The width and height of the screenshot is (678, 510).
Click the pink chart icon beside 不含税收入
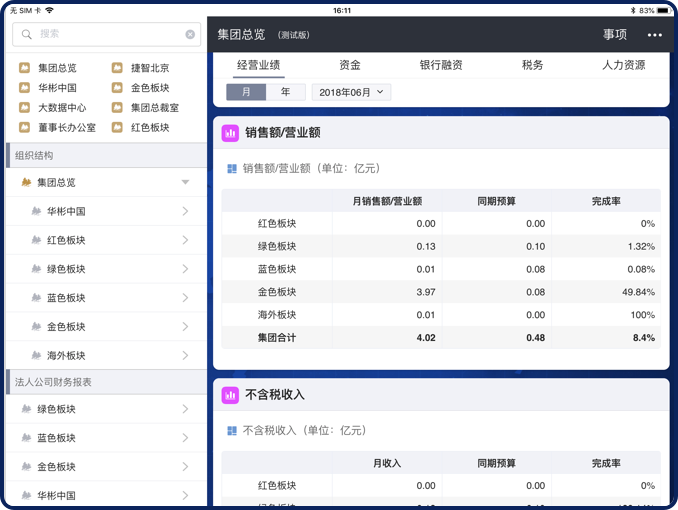click(230, 395)
